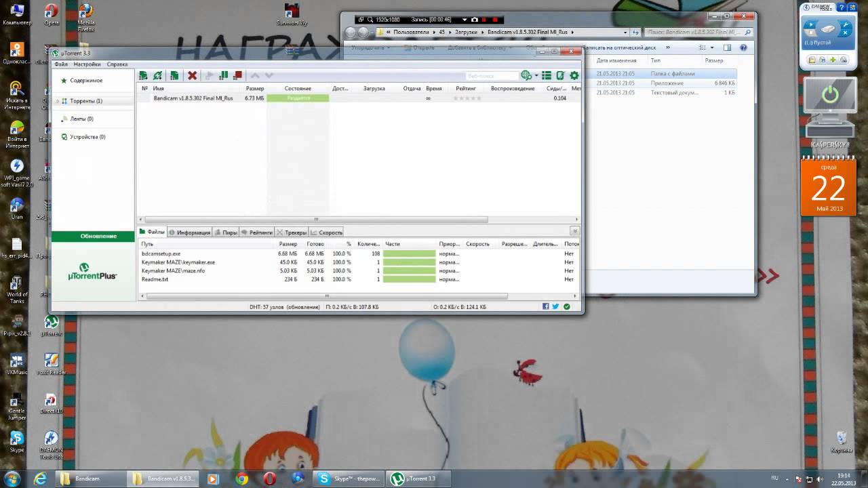Image resolution: width=868 pixels, height=488 pixels.
Task: Click the pieces progress bar for bdcamsetup.exe
Action: point(409,253)
